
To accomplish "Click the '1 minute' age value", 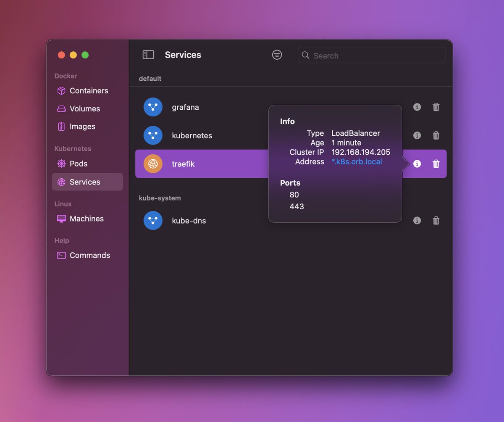I will [346, 142].
